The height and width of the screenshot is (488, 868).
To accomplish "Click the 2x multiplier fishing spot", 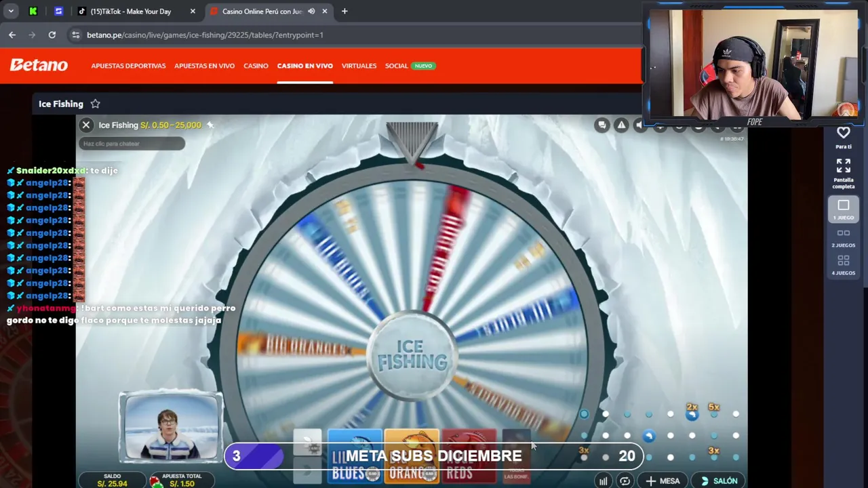I will point(692,411).
